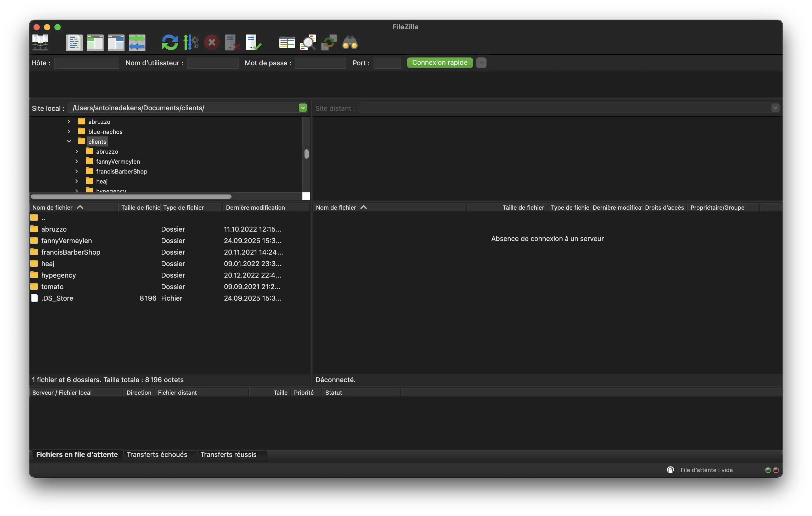The image size is (812, 516).
Task: Click the Hôte input field
Action: (87, 63)
